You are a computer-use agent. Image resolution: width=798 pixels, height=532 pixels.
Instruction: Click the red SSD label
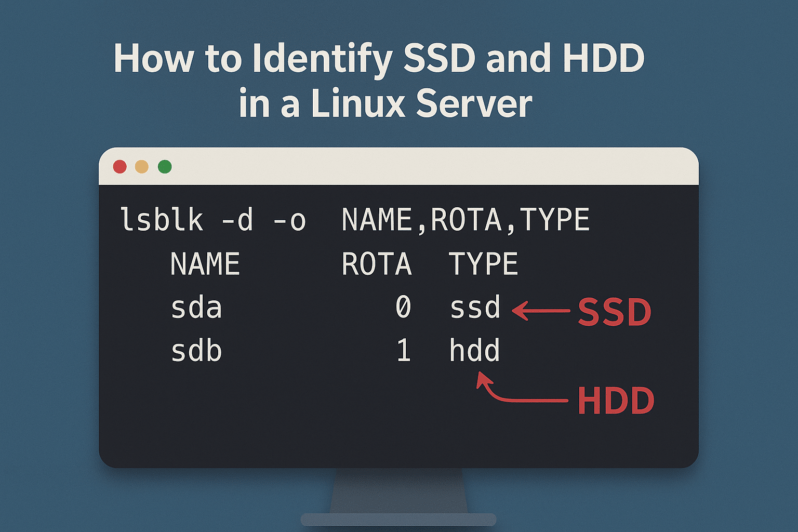coord(616,313)
